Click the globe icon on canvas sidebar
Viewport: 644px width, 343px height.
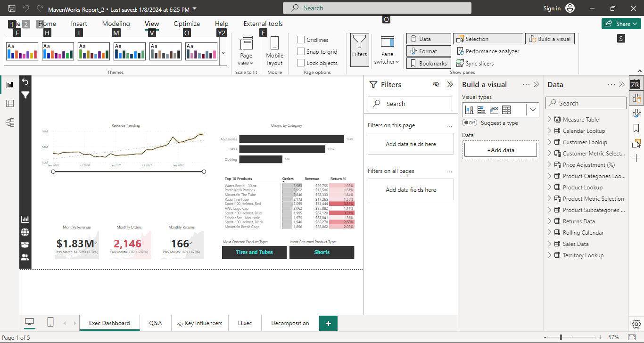tap(25, 232)
